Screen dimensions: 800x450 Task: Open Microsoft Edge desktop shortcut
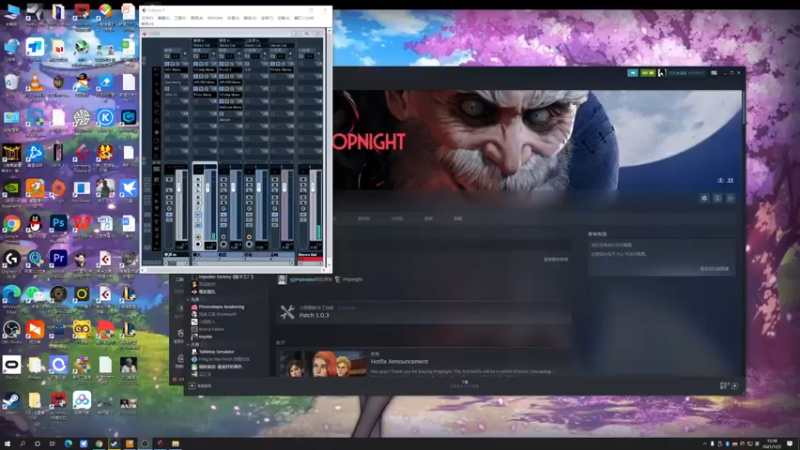pos(11,294)
